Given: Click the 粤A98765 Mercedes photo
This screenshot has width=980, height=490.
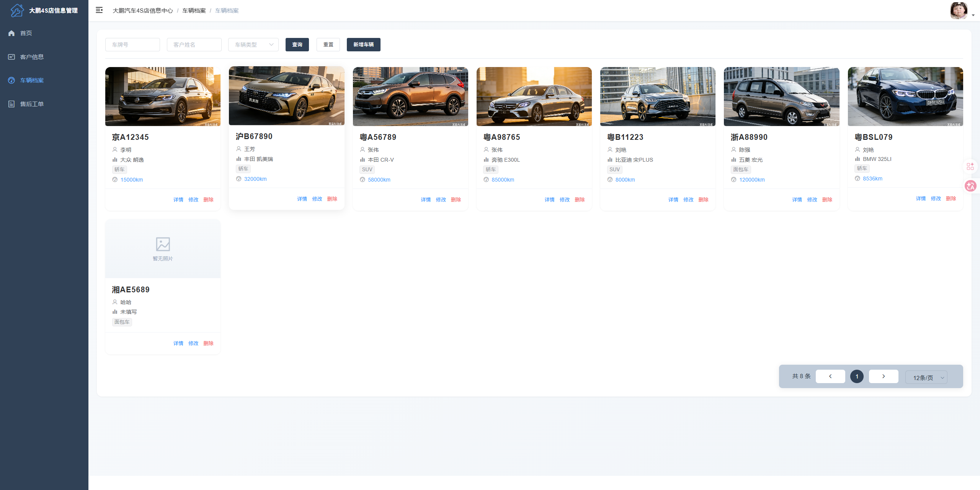Looking at the screenshot, I should coord(534,97).
